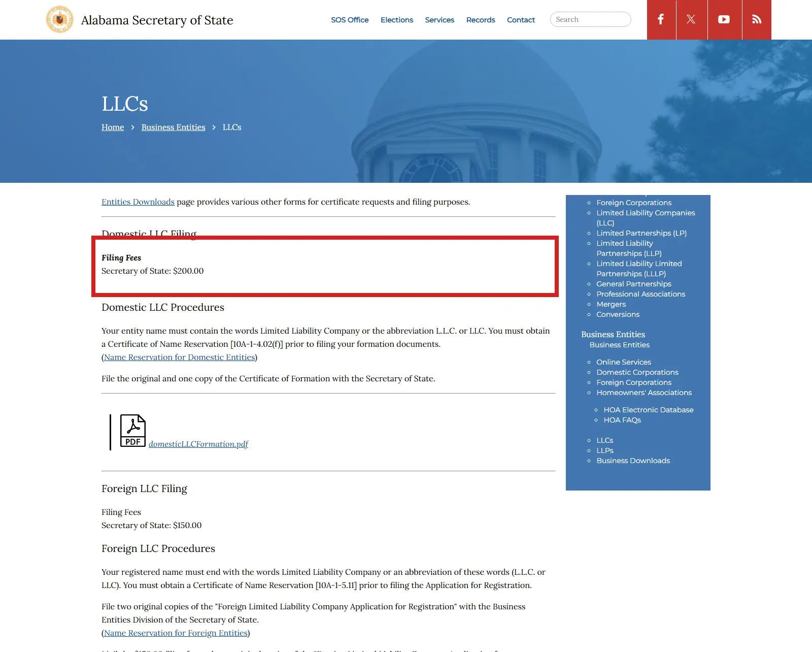Open the RSS feed icon

(x=757, y=19)
